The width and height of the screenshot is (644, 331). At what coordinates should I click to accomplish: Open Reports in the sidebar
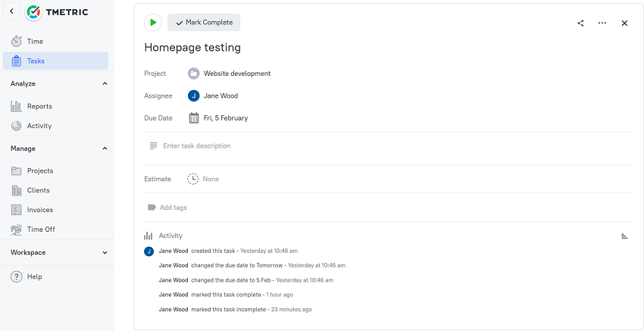pyautogui.click(x=39, y=106)
